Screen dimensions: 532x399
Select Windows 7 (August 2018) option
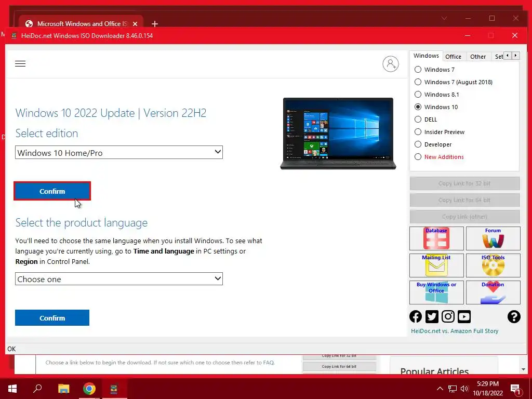(x=418, y=82)
